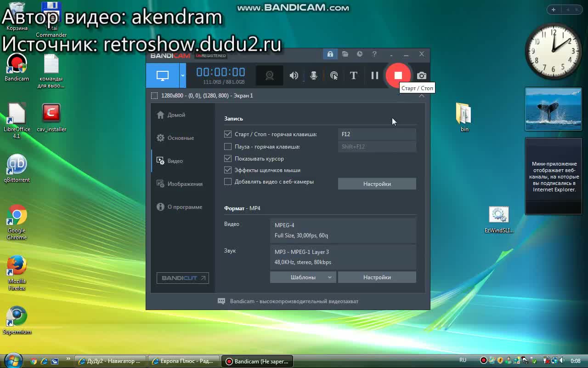
Task: Click the analog clock sidebar gadget
Action: [x=553, y=50]
